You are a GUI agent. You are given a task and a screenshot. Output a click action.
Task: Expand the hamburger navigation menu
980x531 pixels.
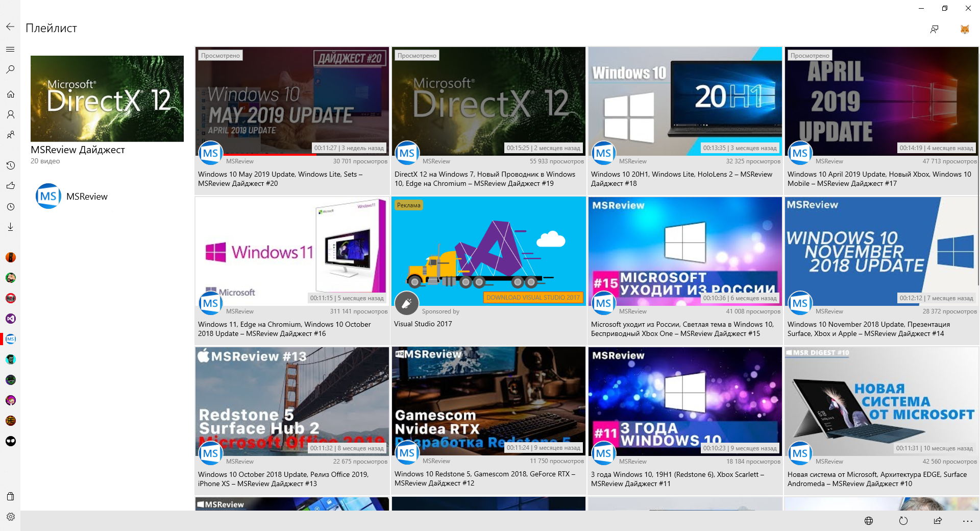point(10,49)
